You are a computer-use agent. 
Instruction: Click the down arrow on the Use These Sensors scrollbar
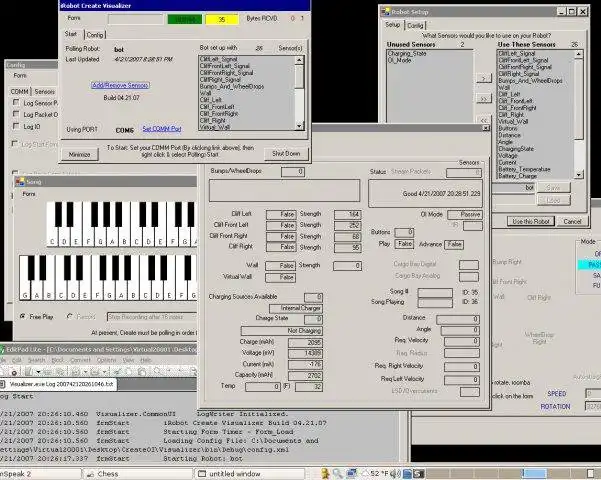coord(579,174)
